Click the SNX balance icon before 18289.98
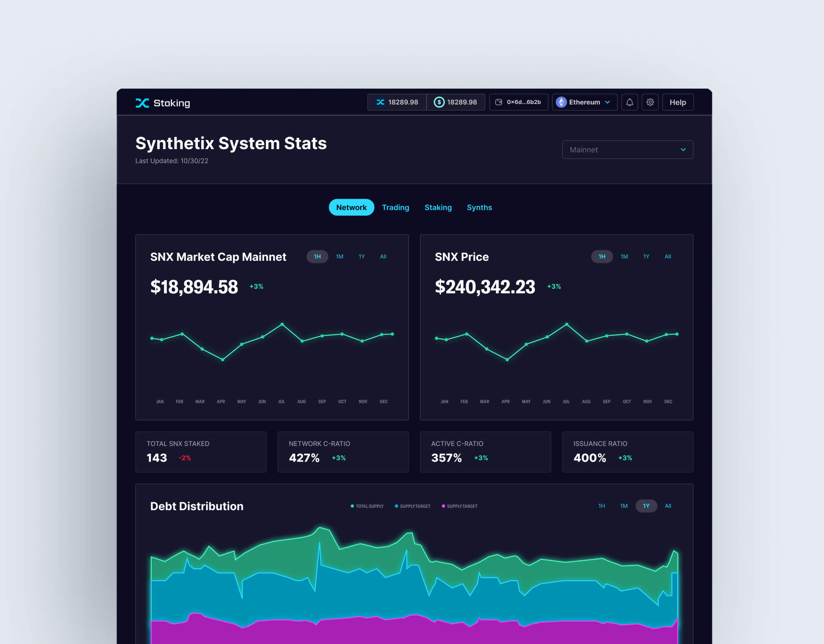 pyautogui.click(x=380, y=102)
